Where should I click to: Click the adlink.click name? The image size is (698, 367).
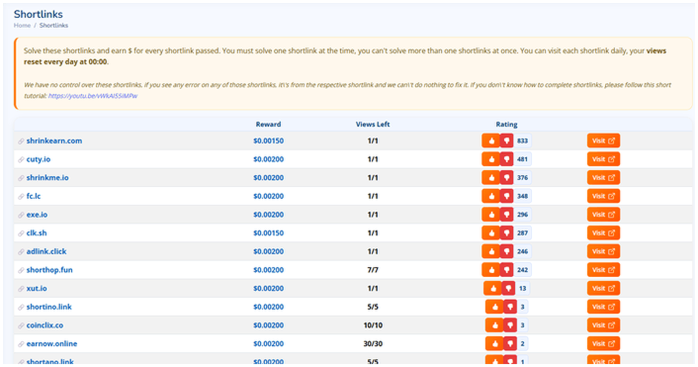point(46,252)
